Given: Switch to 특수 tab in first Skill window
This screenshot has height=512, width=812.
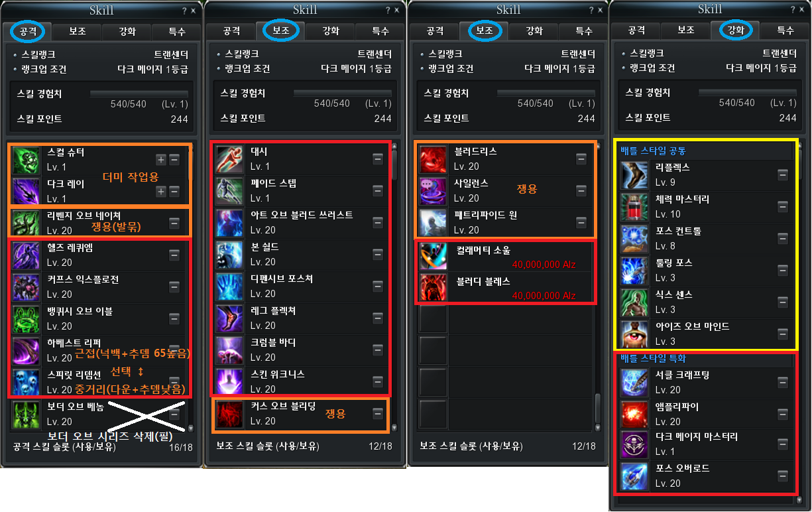Looking at the screenshot, I should [x=176, y=31].
